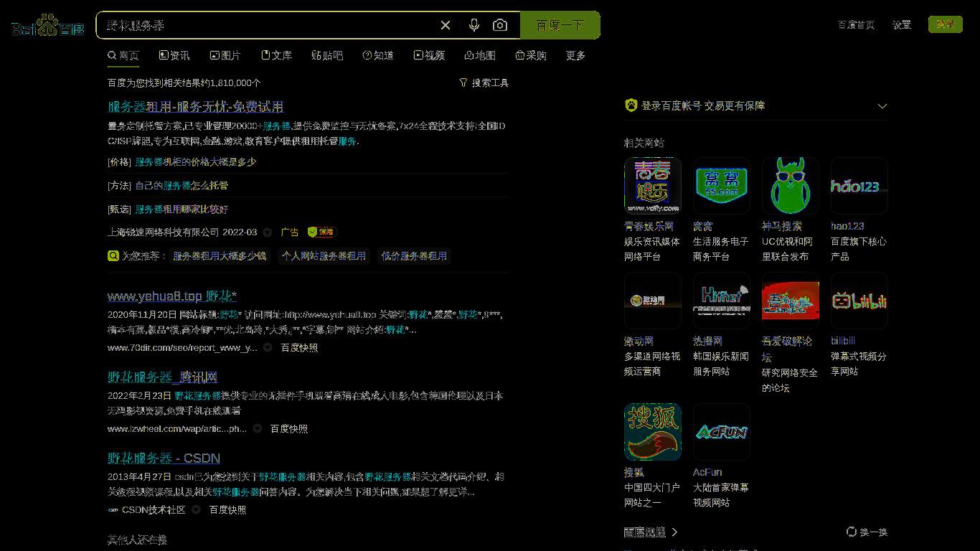The width and height of the screenshot is (980, 551).
Task: Click 上海锐速网络科技有限公司 text
Action: [x=163, y=232]
